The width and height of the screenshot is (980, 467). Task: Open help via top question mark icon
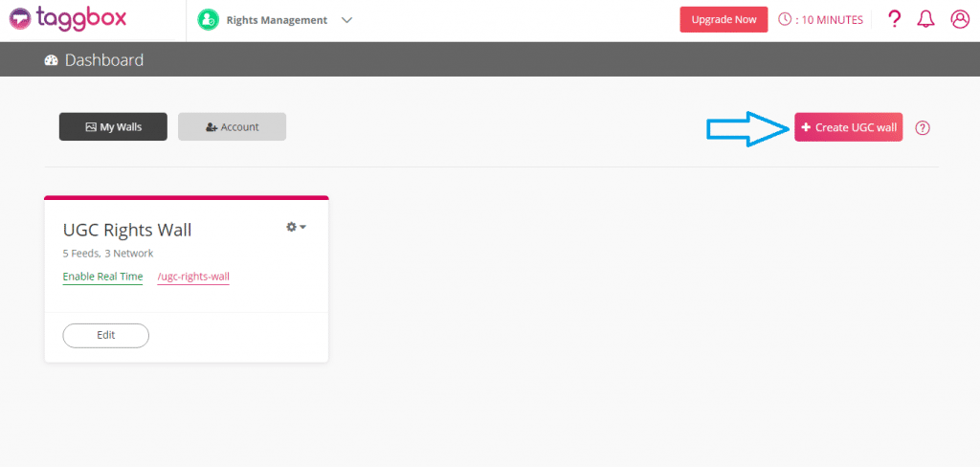coord(895,20)
